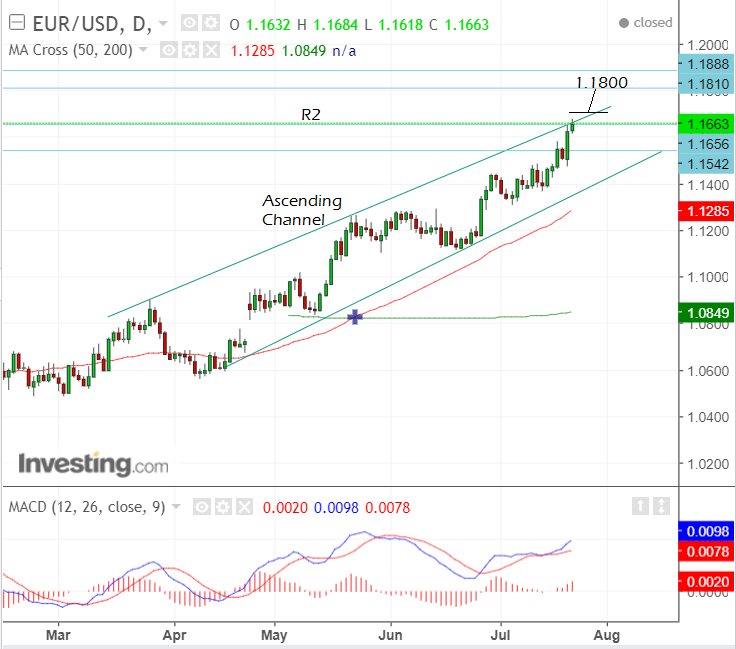
Task: Select the Ascending Channel text annotation
Action: (x=301, y=210)
